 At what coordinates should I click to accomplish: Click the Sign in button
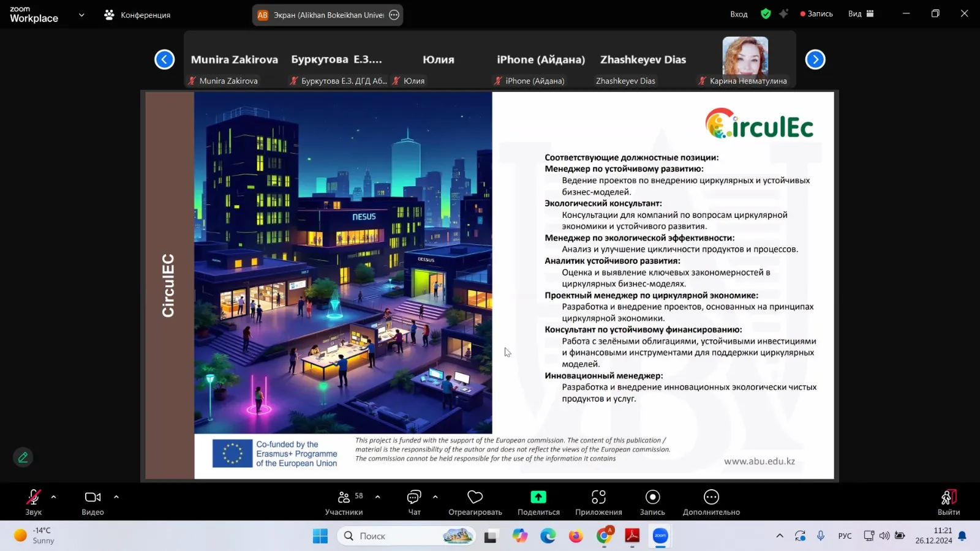(x=739, y=14)
